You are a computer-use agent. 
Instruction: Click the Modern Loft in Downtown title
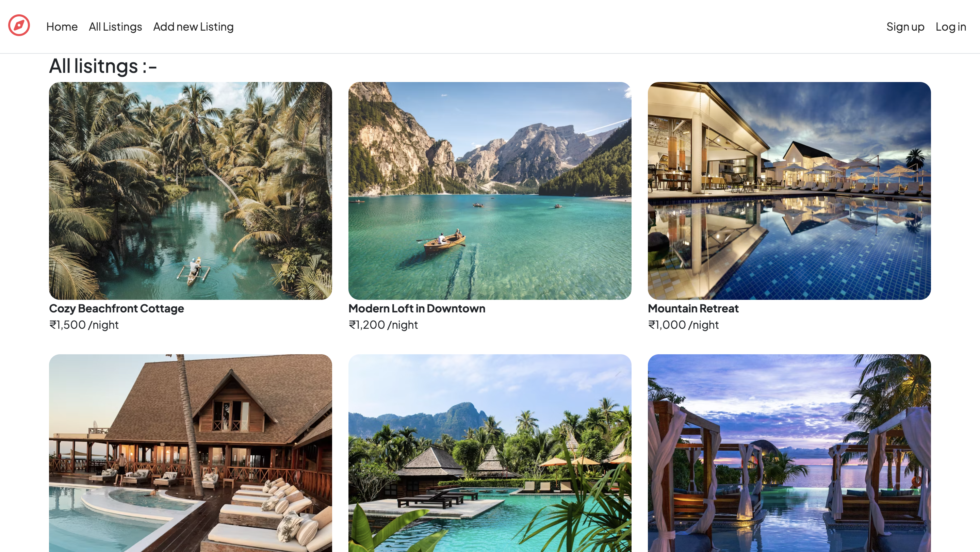tap(416, 308)
